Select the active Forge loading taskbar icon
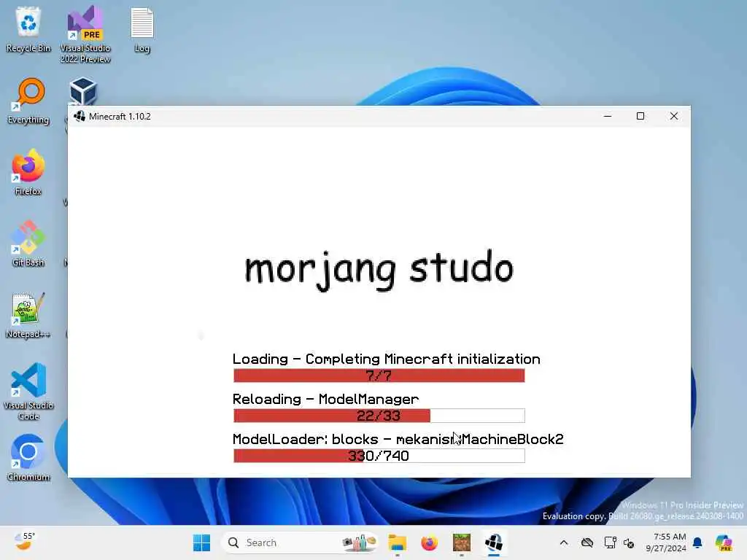Image resolution: width=747 pixels, height=560 pixels. point(494,542)
